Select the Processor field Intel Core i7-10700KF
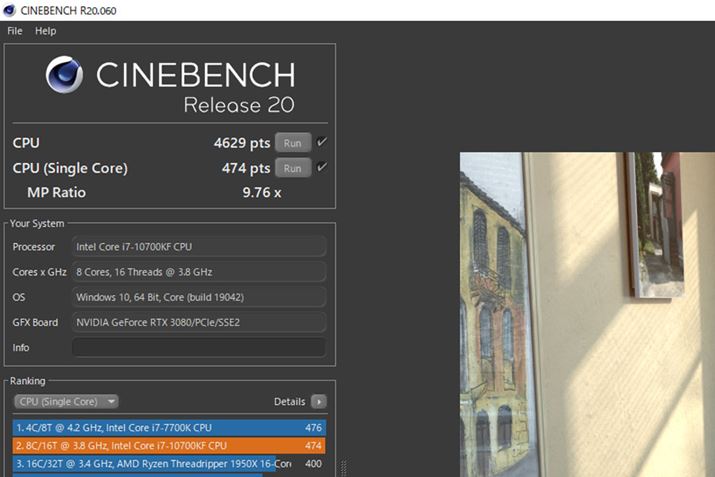Image resolution: width=715 pixels, height=477 pixels. coord(199,247)
